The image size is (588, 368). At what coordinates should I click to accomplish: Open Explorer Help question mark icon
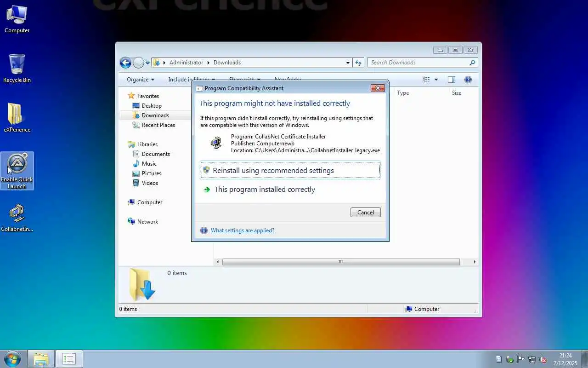tap(468, 80)
